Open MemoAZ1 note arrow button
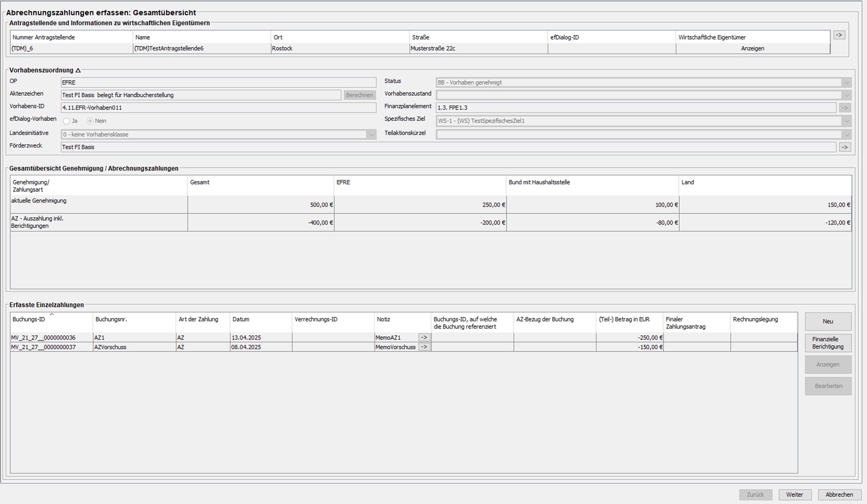This screenshot has width=867, height=504. 424,338
